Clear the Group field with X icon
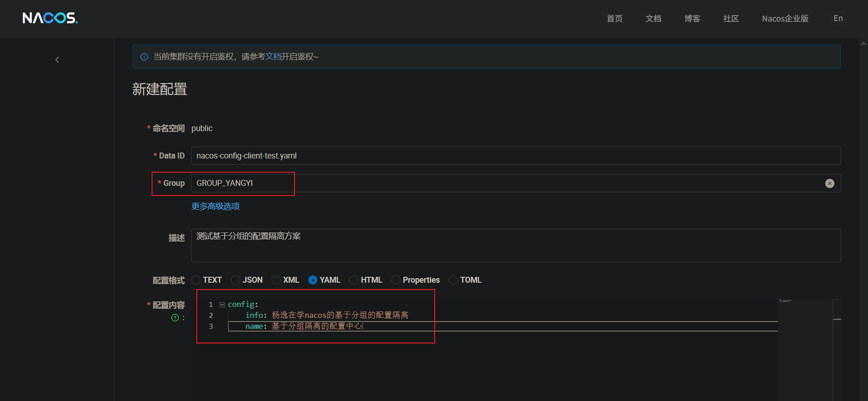Image resolution: width=868 pixels, height=401 pixels. pyautogui.click(x=830, y=183)
